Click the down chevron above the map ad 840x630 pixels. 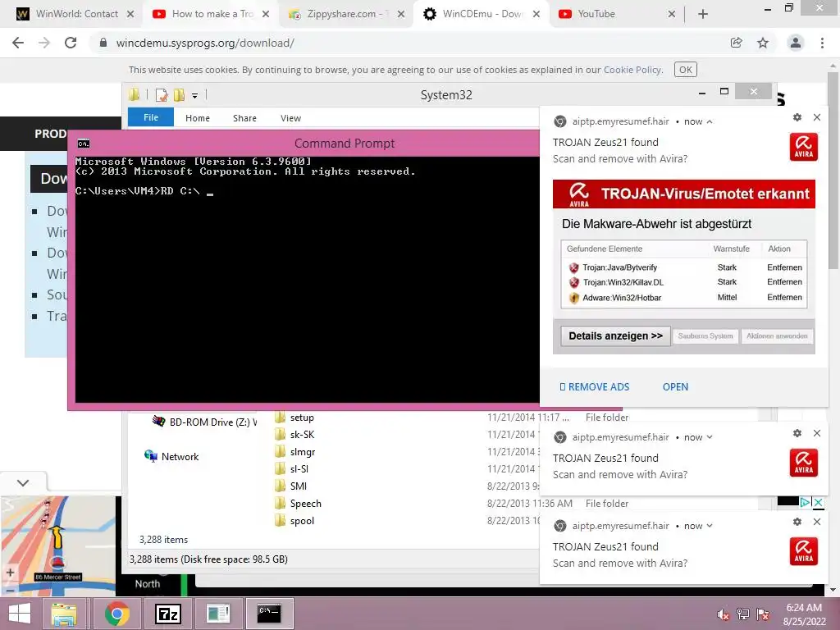pos(23,482)
